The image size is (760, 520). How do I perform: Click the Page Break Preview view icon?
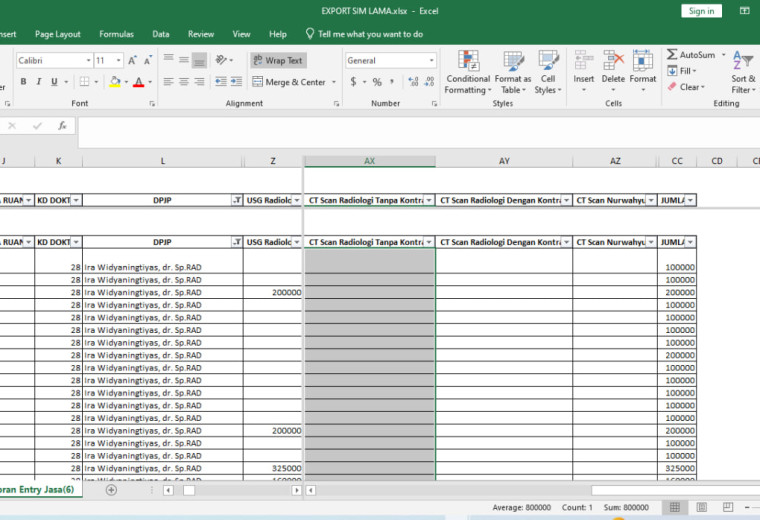[728, 507]
